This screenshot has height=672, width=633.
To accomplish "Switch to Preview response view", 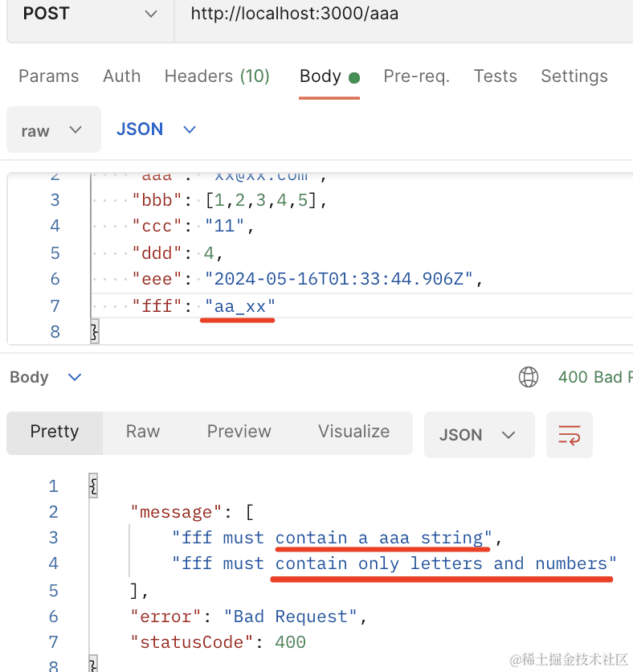I will (239, 432).
